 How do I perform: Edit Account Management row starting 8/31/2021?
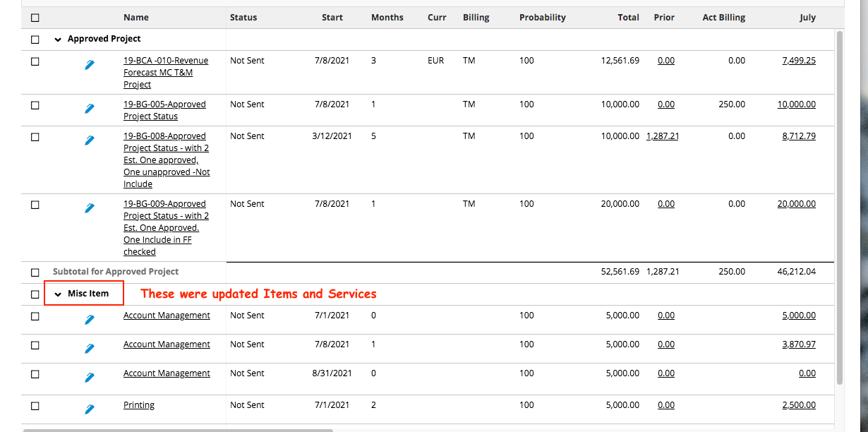click(x=90, y=378)
